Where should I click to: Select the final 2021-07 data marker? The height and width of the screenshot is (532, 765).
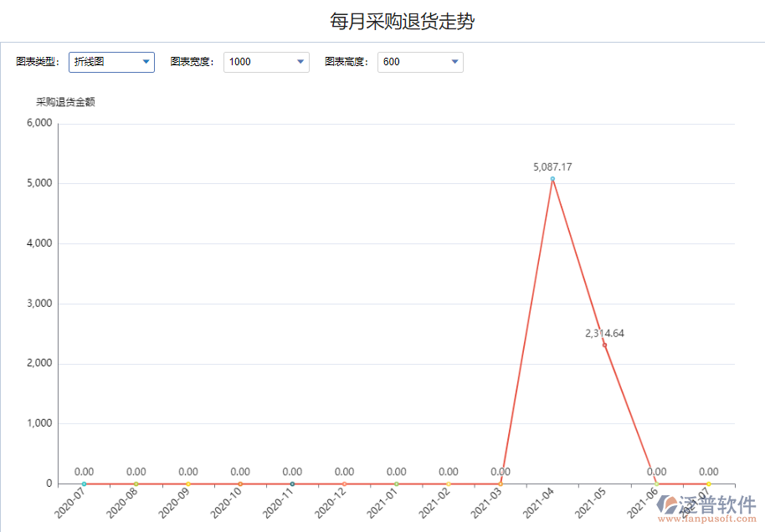pyautogui.click(x=709, y=483)
